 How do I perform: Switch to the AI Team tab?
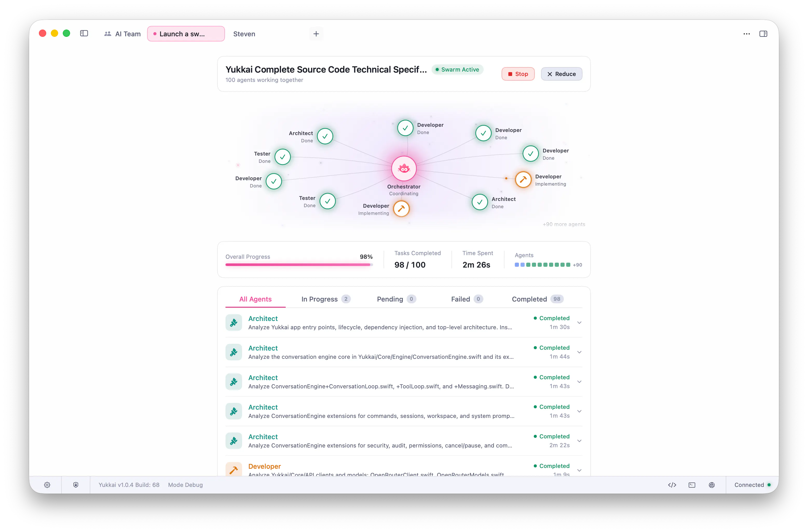point(122,34)
